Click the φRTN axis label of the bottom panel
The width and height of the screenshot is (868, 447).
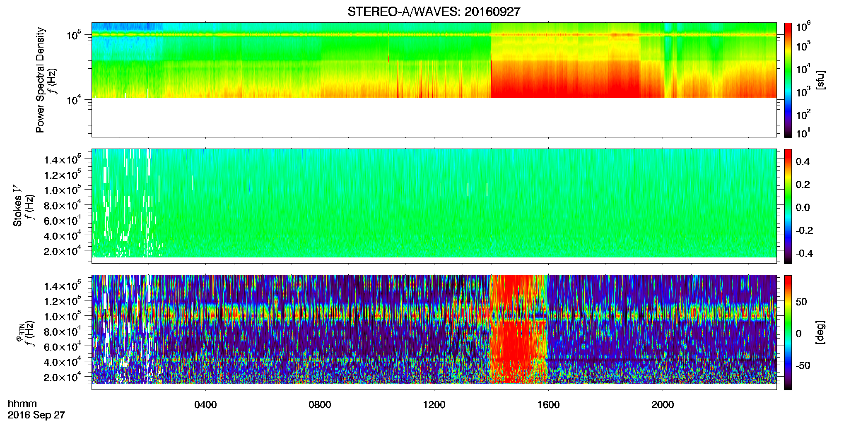[x=19, y=332]
